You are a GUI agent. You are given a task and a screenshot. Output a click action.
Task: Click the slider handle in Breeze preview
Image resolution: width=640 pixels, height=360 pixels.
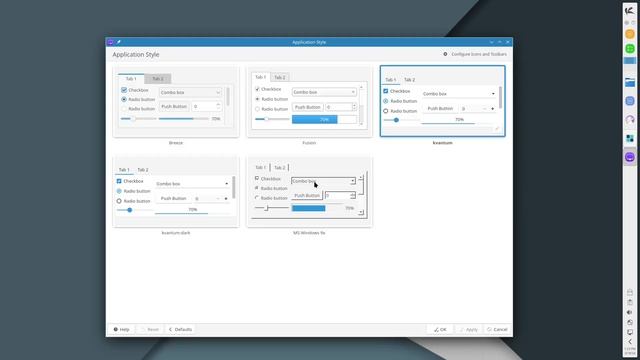click(x=133, y=118)
